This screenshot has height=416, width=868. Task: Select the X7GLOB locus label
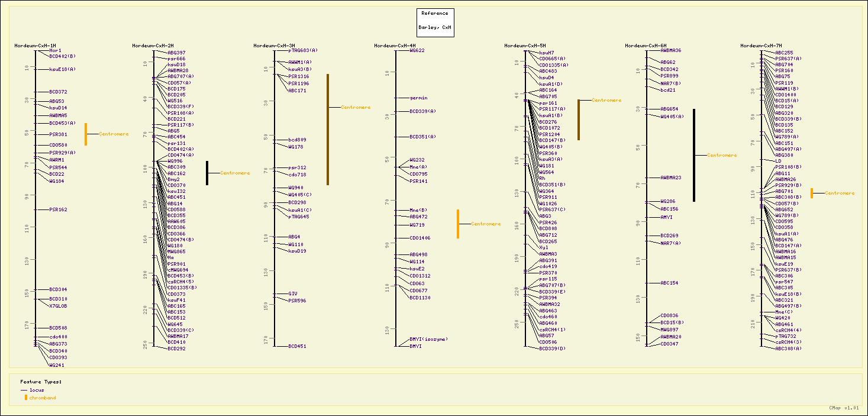pos(58,307)
